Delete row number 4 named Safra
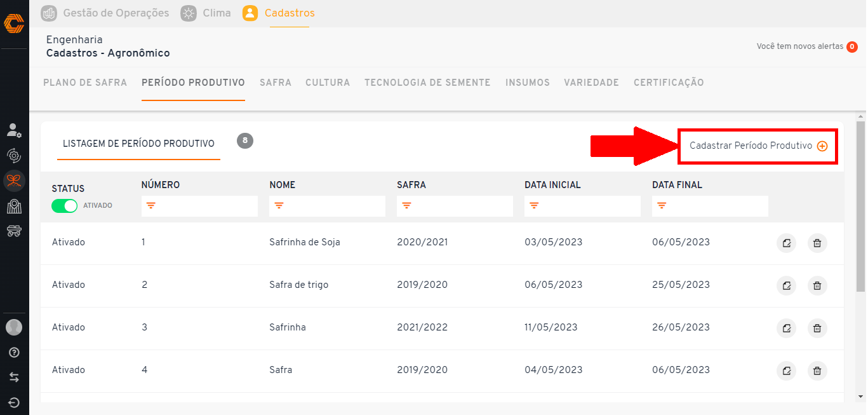The width and height of the screenshot is (868, 415). (817, 371)
